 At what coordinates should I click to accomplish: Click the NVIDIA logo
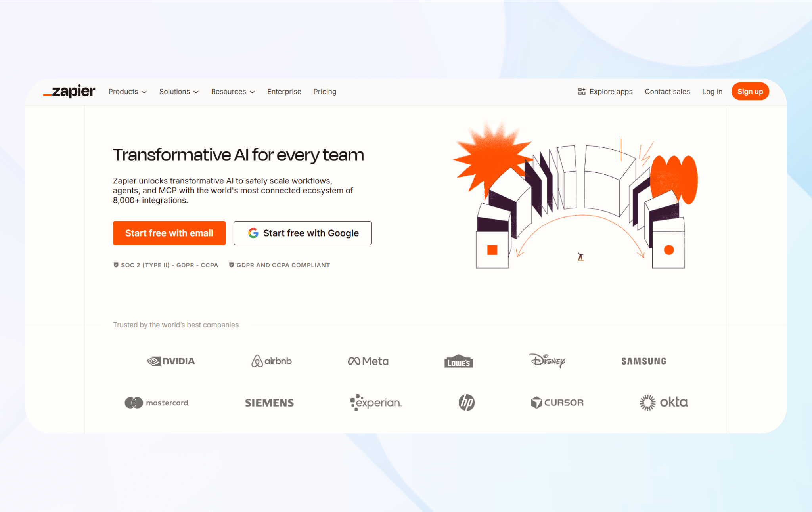coord(171,361)
